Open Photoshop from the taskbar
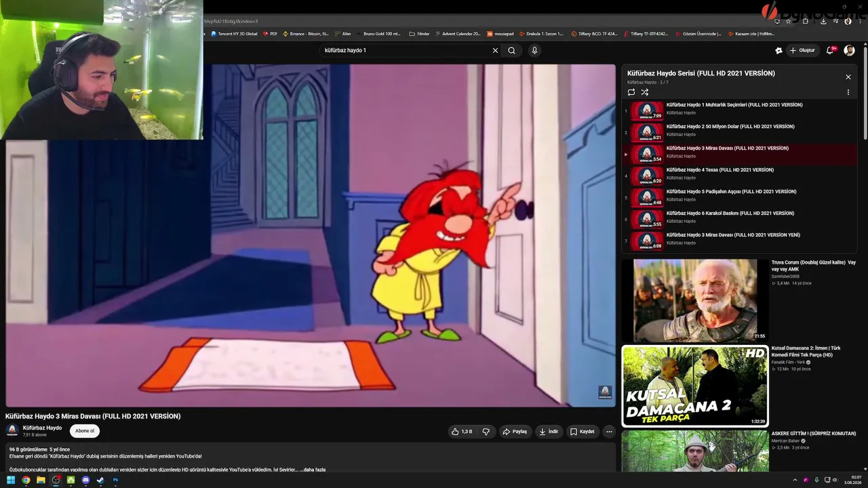 (x=115, y=481)
